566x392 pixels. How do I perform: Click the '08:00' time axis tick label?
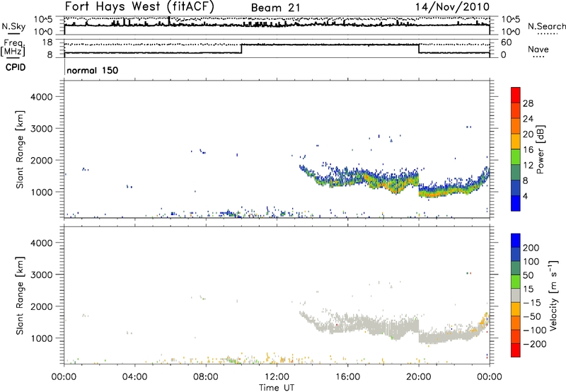tap(205, 377)
